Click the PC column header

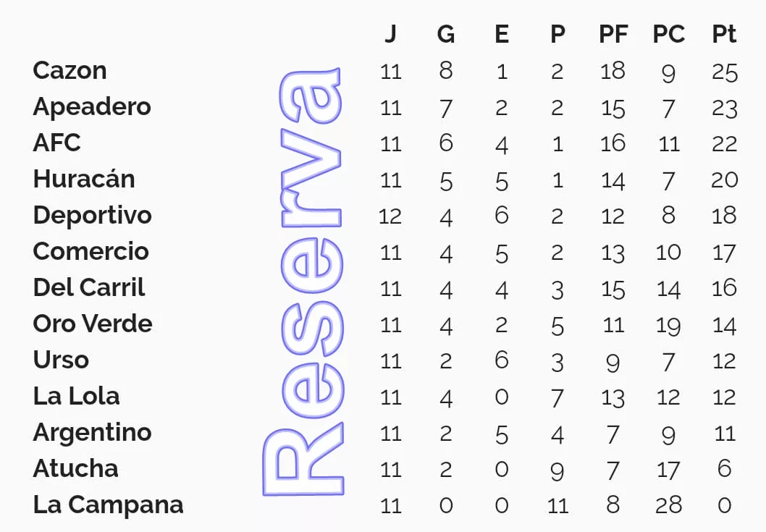pyautogui.click(x=668, y=34)
